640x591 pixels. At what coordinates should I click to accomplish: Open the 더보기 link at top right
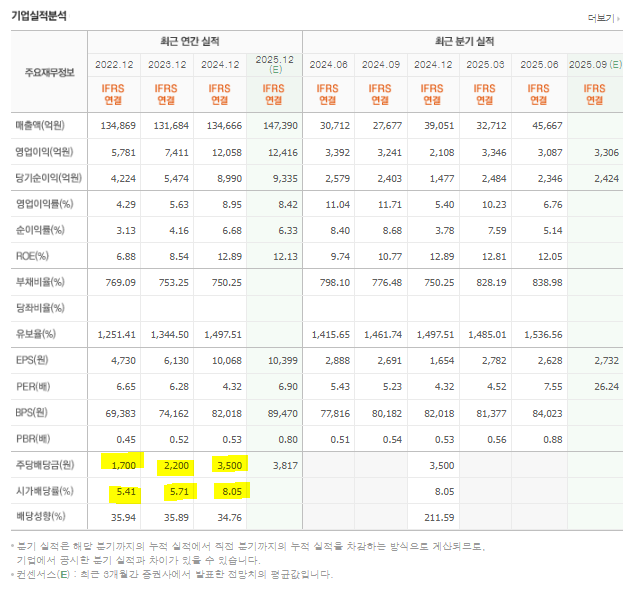(604, 18)
